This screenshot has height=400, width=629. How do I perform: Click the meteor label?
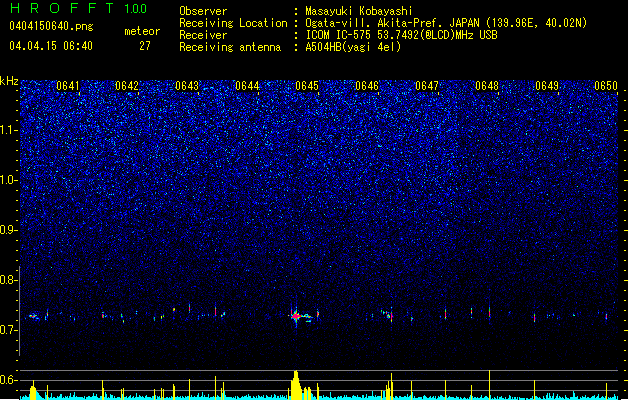coord(142,31)
